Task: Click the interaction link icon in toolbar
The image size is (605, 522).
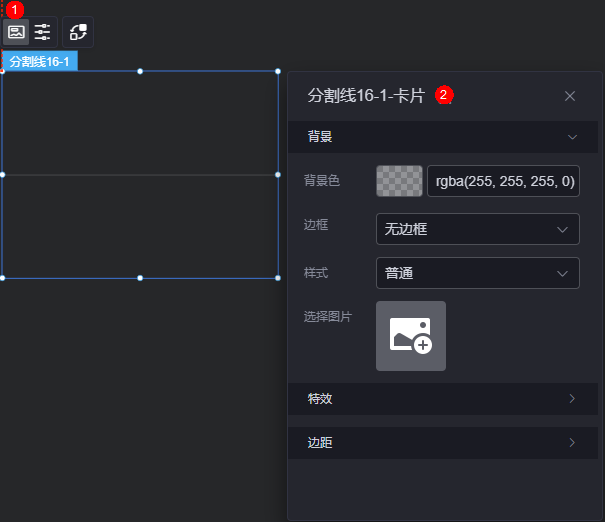Action: [x=78, y=32]
